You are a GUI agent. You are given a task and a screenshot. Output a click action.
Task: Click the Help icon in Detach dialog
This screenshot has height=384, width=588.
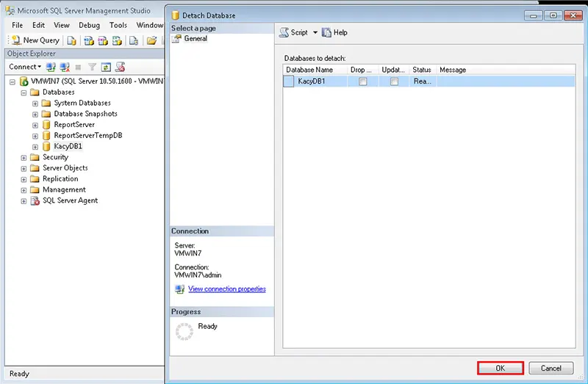[326, 32]
